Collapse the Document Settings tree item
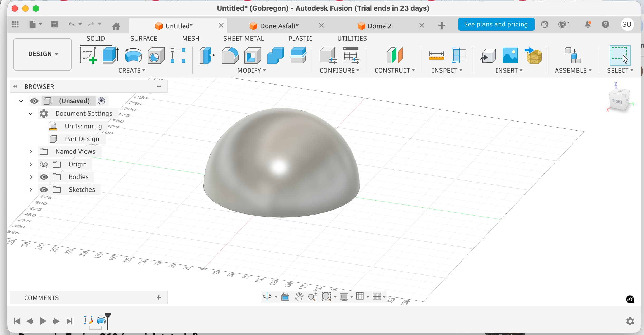Screen dimensions: 644x335 [x=31, y=114]
